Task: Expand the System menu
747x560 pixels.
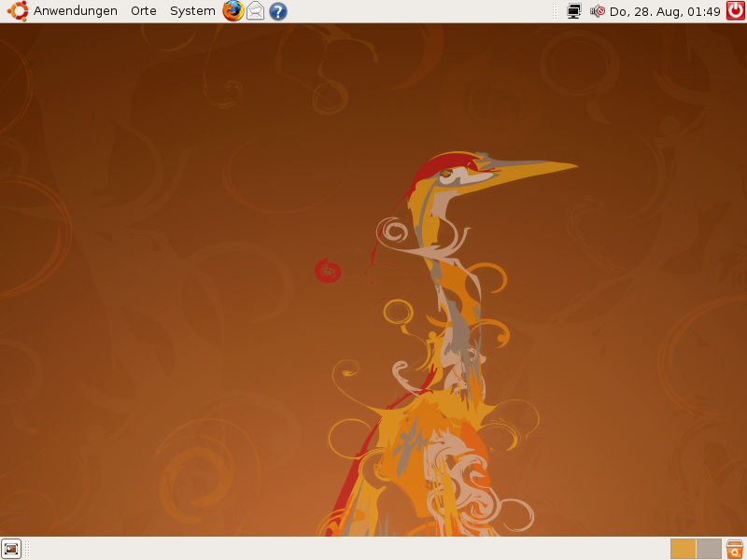Action: [192, 11]
